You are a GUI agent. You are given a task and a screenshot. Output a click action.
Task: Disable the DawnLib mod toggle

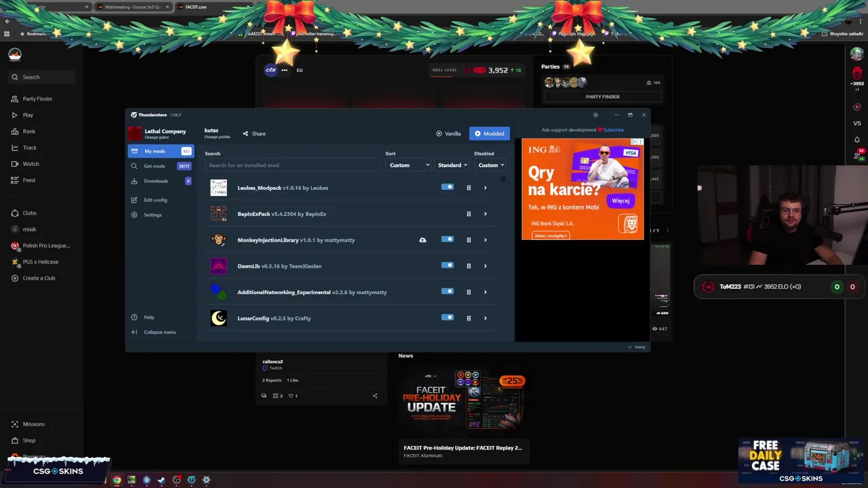[x=448, y=266]
